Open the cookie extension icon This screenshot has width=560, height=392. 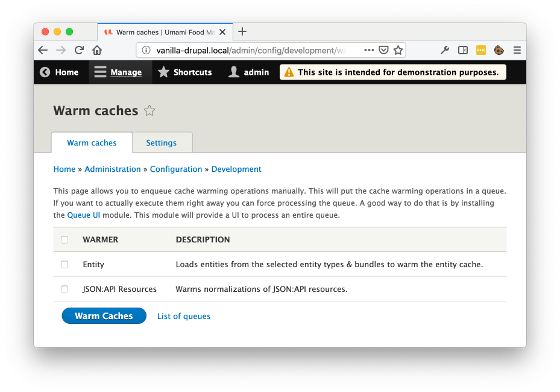pyautogui.click(x=499, y=51)
